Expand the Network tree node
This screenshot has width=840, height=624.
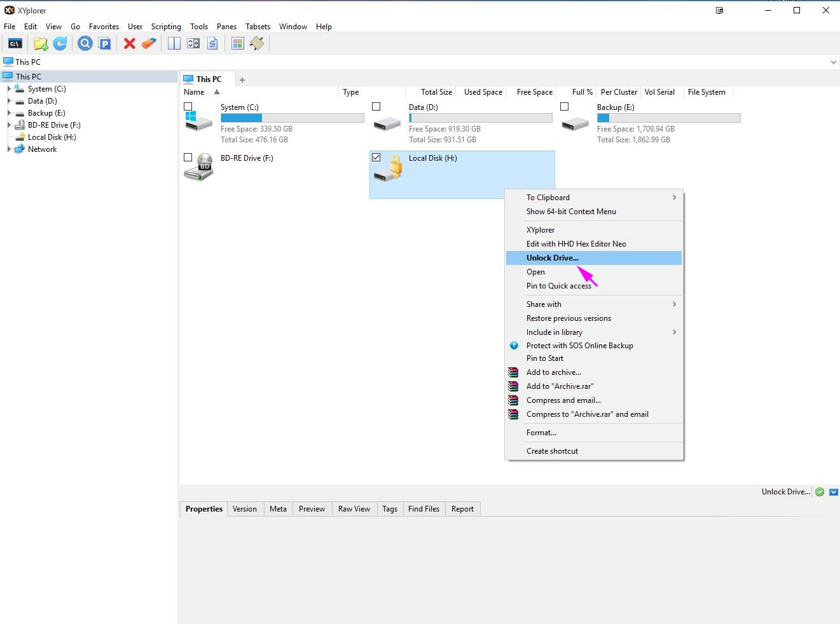click(x=9, y=149)
